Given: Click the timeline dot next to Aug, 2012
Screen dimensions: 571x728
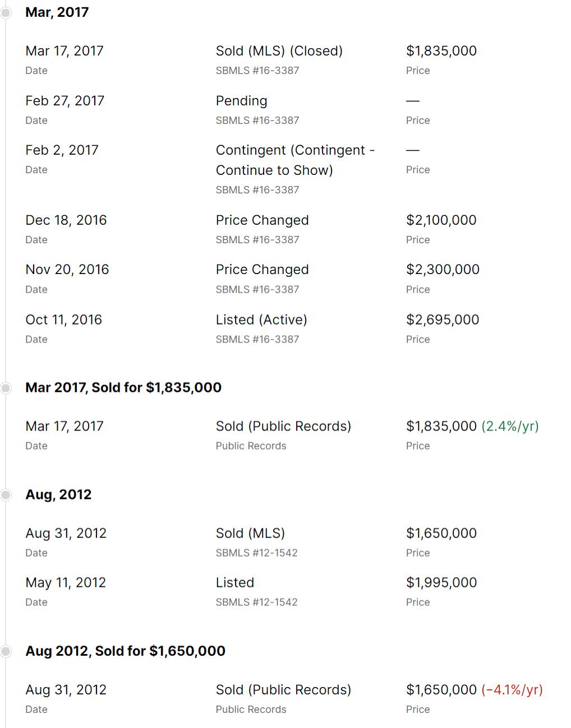Looking at the screenshot, I should (x=6, y=495).
